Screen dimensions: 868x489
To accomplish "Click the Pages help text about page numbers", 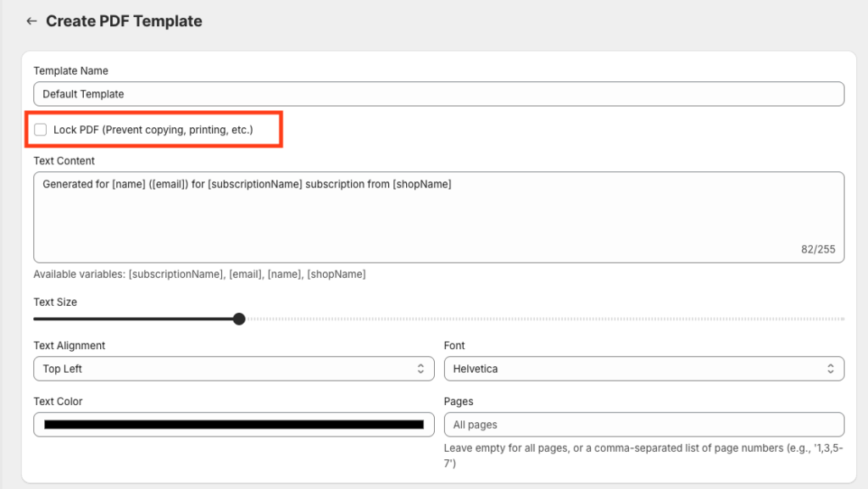I will [x=643, y=455].
